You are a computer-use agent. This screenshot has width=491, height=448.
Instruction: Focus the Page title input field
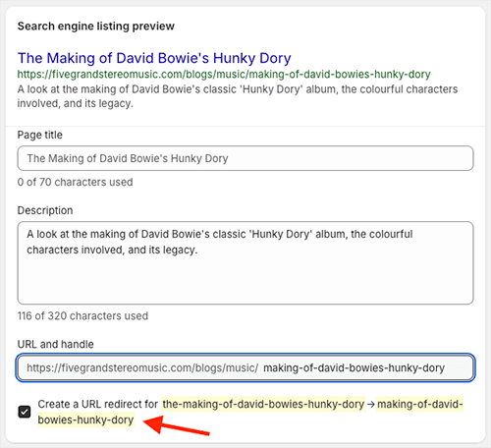coord(245,158)
